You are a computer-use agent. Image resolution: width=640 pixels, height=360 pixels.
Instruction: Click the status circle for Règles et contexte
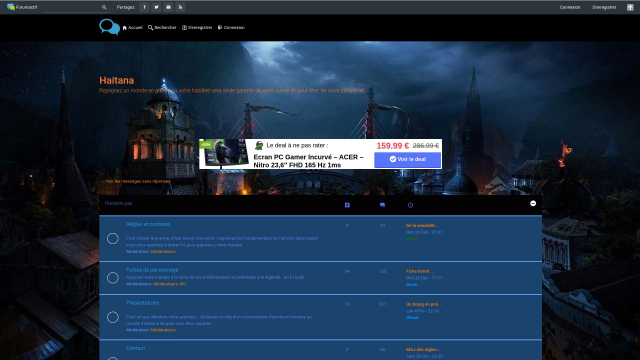[113, 238]
